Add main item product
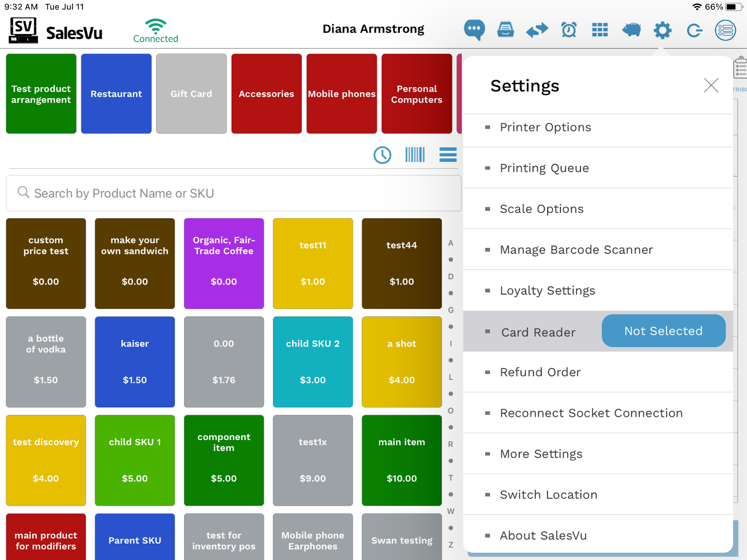Viewport: 747px width, 560px height. click(401, 460)
